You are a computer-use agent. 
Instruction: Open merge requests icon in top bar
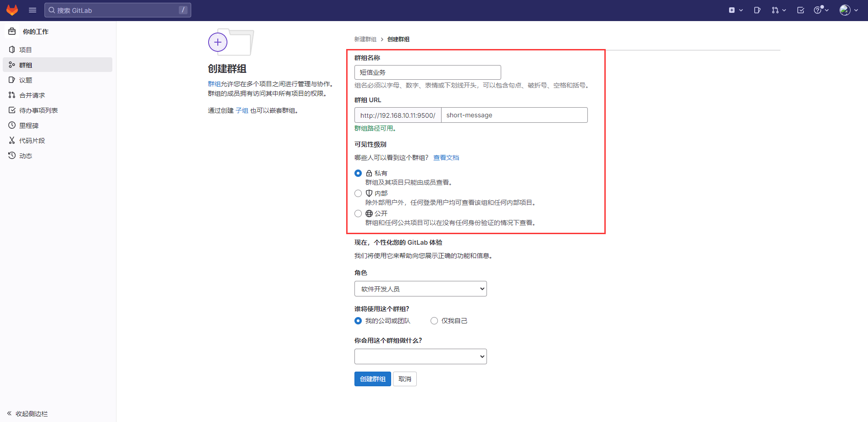[x=778, y=10]
